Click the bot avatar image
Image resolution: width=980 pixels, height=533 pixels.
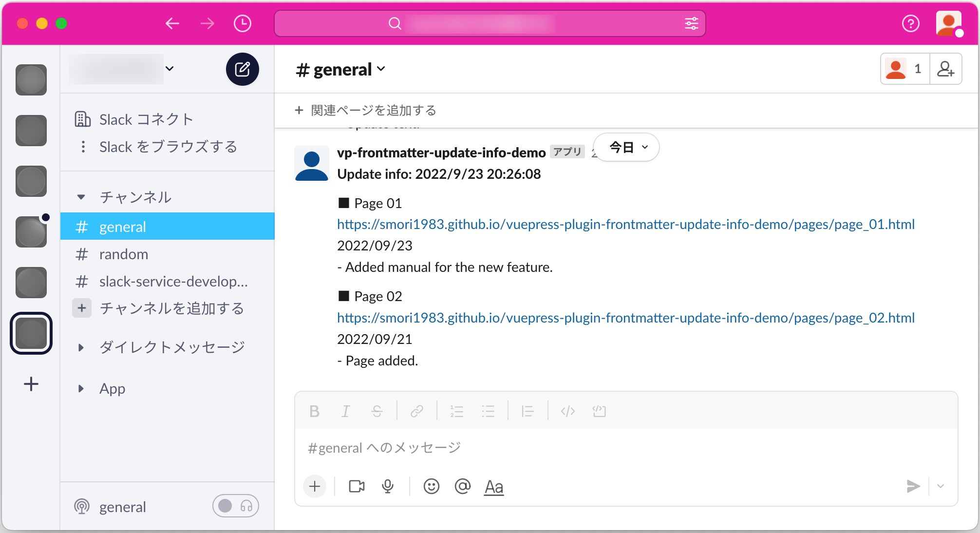click(x=312, y=163)
